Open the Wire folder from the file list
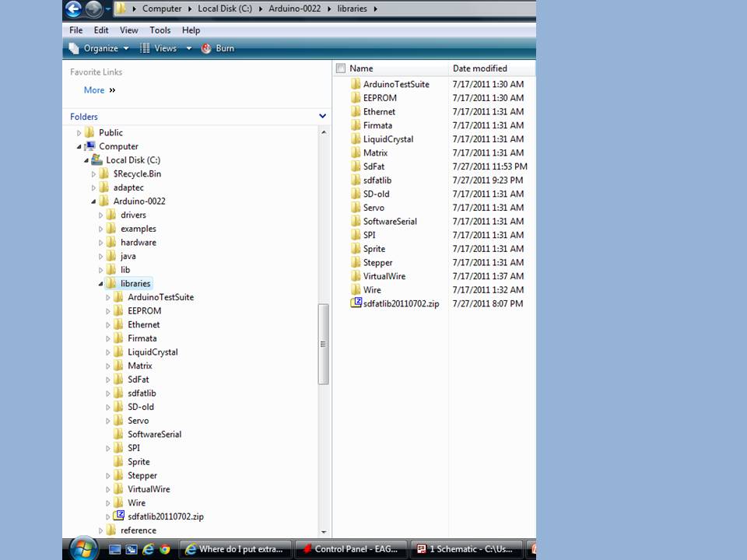 (x=371, y=289)
